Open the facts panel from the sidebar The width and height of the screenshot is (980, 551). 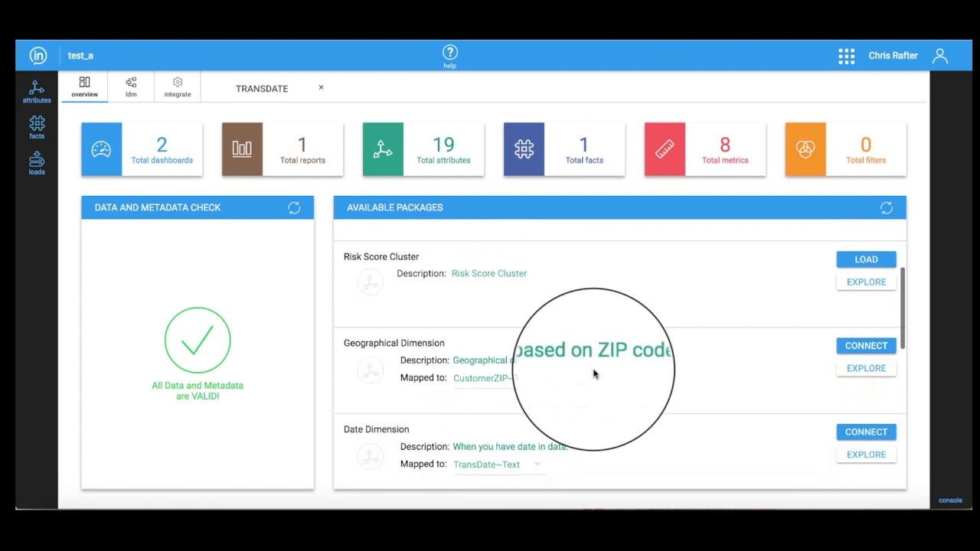(x=37, y=126)
